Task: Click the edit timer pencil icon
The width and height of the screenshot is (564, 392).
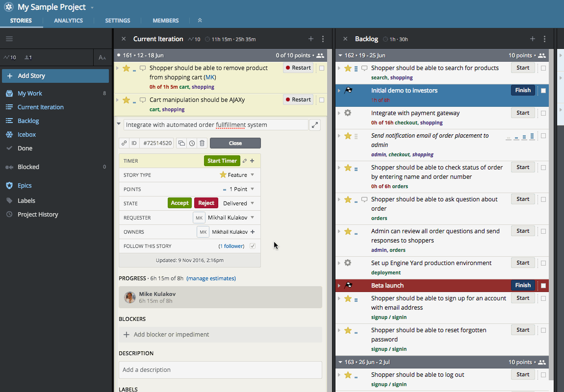Action: [245, 161]
